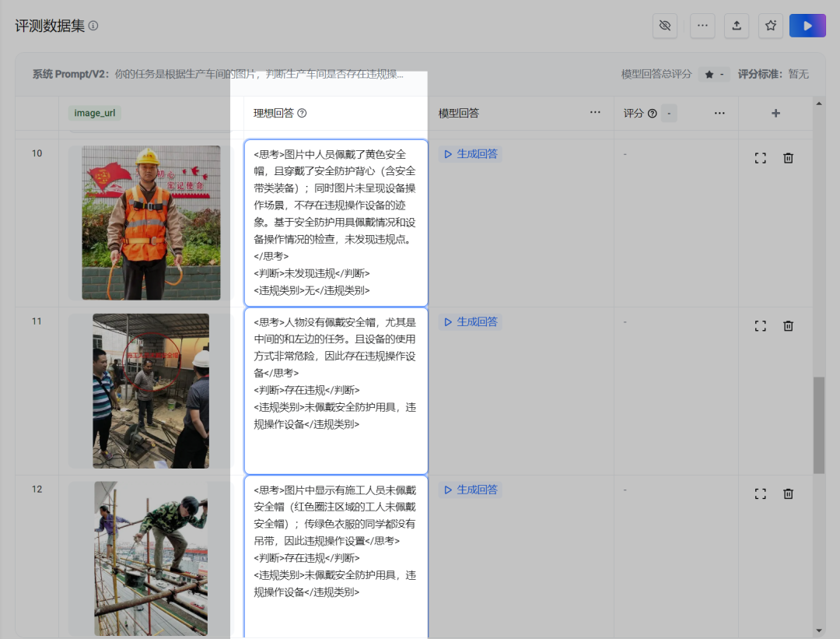Open the 模型回答 column options menu
The width and height of the screenshot is (840, 639).
[x=595, y=113]
